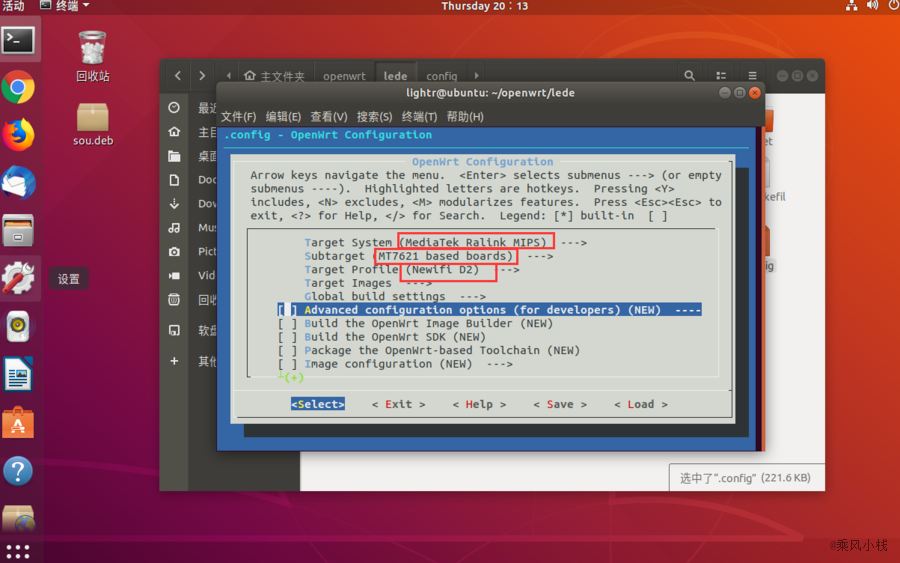Select the lede path segment in Files
The height and width of the screenshot is (563, 900).
coord(395,76)
